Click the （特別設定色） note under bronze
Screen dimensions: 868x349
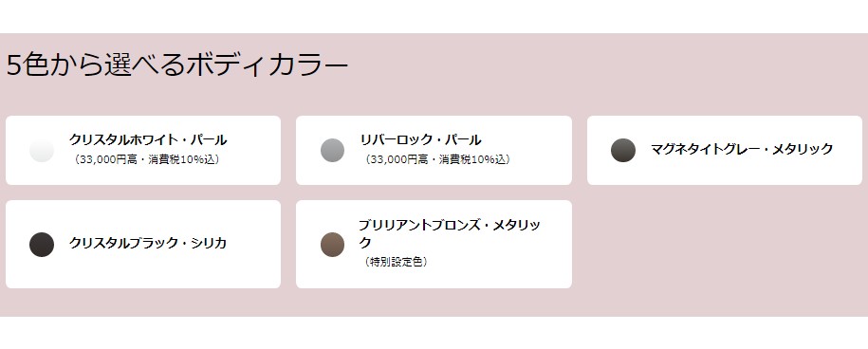pyautogui.click(x=396, y=262)
